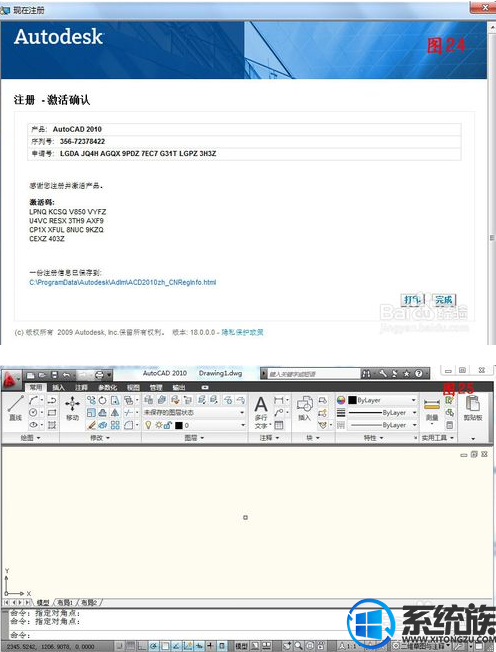Toggle Model space (模型) button in status bar
The height and width of the screenshot is (652, 496).
[241, 646]
